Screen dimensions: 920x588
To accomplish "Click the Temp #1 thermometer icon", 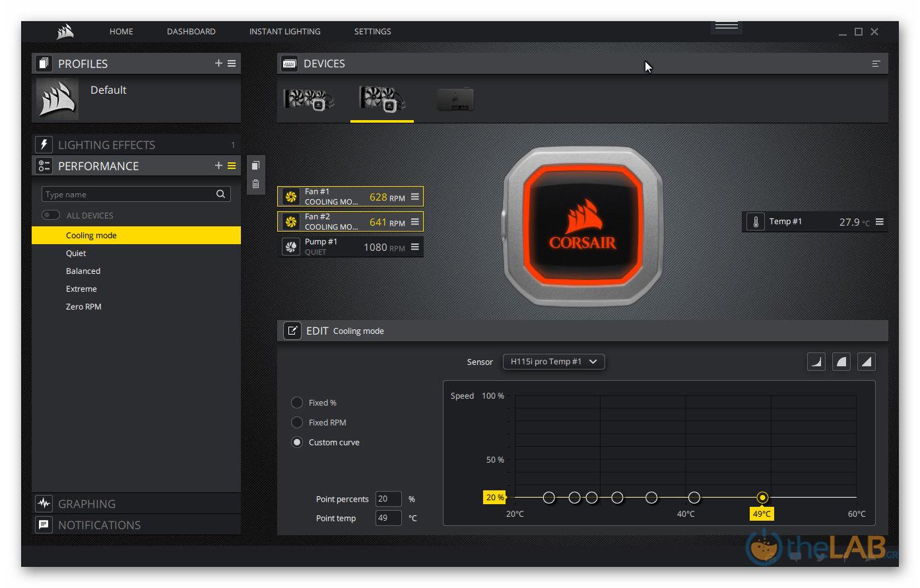I will pos(756,222).
